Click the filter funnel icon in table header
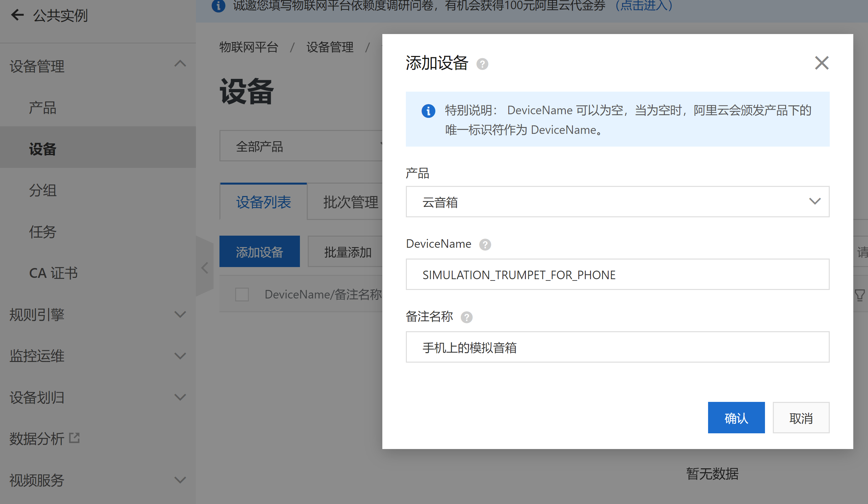Image resolution: width=868 pixels, height=504 pixels. pos(860,295)
